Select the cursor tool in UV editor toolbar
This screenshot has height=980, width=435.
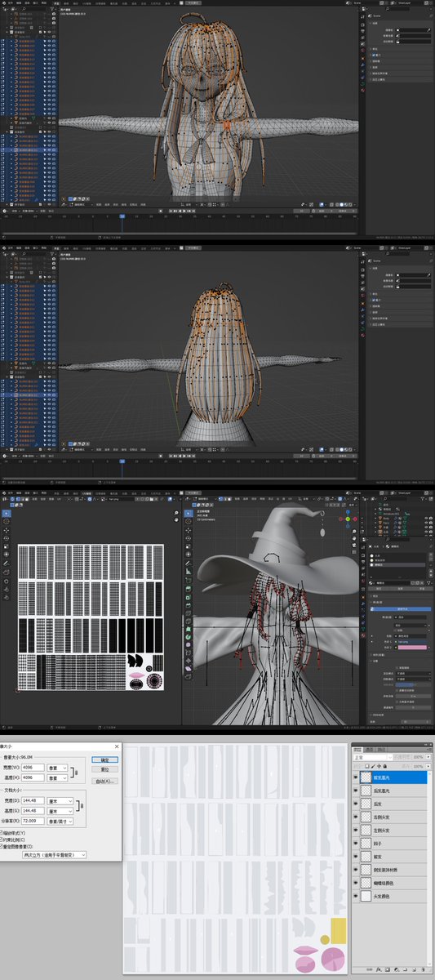click(x=7, y=521)
